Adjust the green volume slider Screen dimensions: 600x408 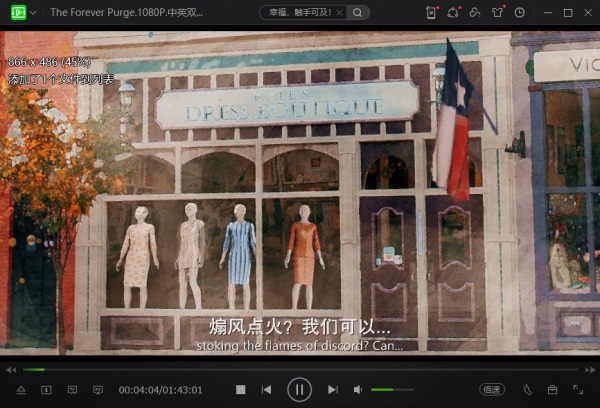[x=393, y=390]
